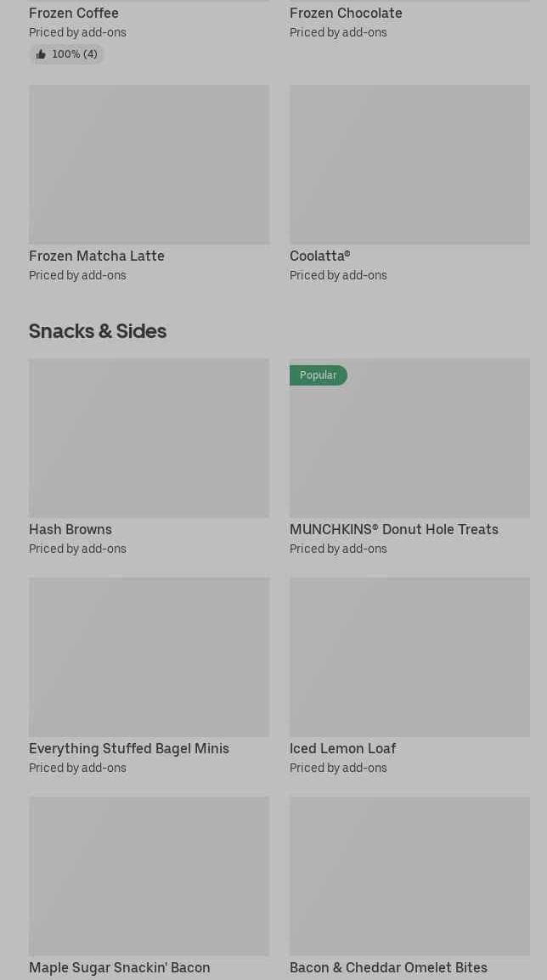Open the Frozen Chocolate item
The width and height of the screenshot is (547, 980).
346,13
